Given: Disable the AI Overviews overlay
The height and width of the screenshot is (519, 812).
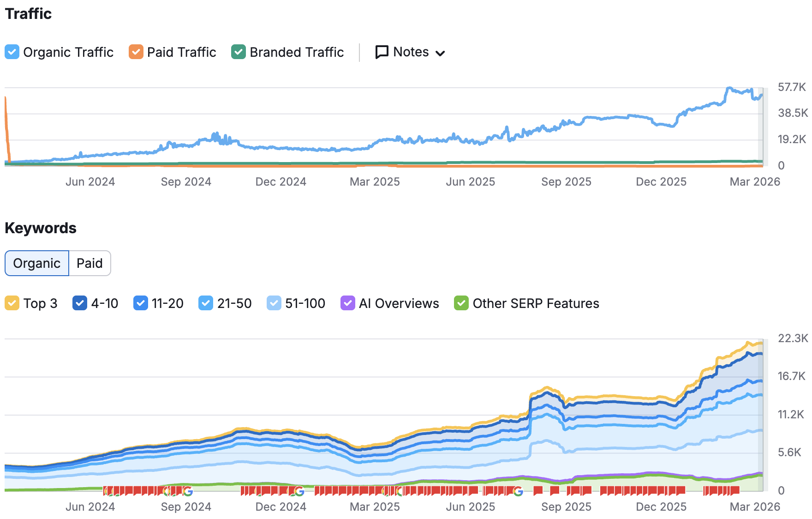Looking at the screenshot, I should point(347,303).
